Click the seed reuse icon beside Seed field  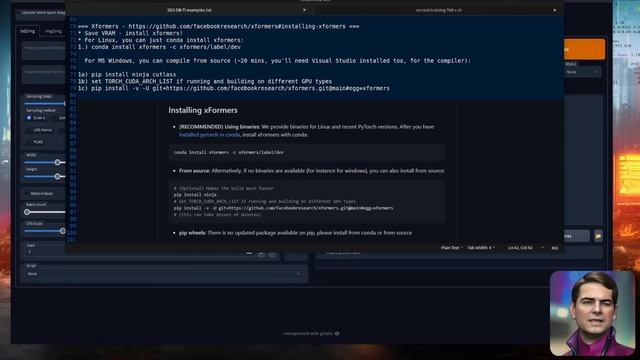(272, 254)
